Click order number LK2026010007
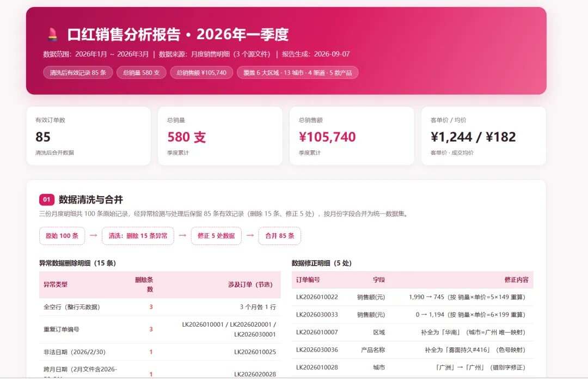588x379 pixels. [317, 332]
